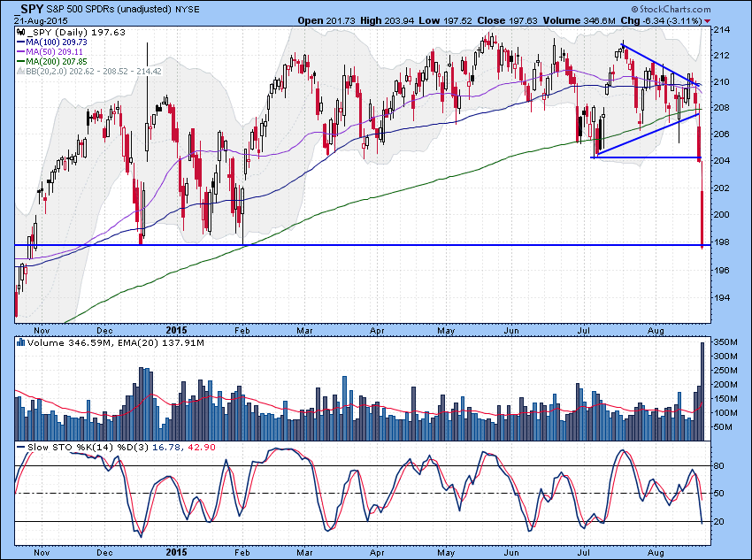Viewport: 752px width, 560px height.
Task: Click the "Volume 346.59M, EMA(20) 137.91M" legend
Action: 116,342
